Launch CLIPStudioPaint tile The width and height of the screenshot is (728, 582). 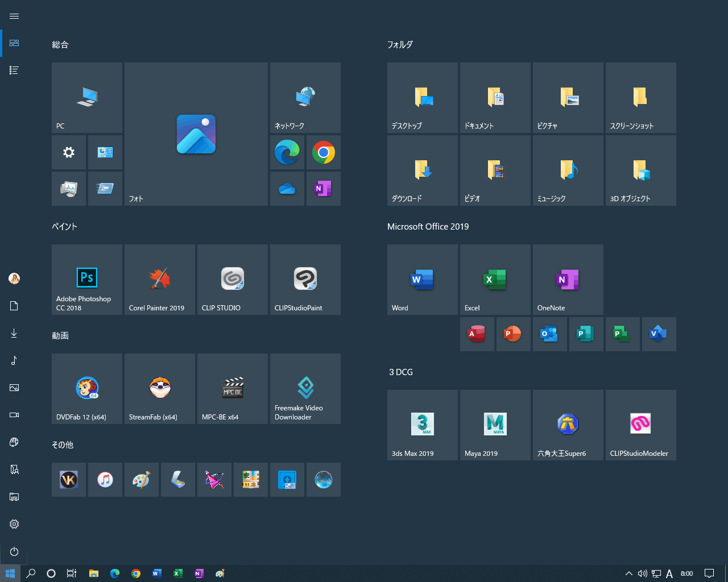(x=305, y=280)
